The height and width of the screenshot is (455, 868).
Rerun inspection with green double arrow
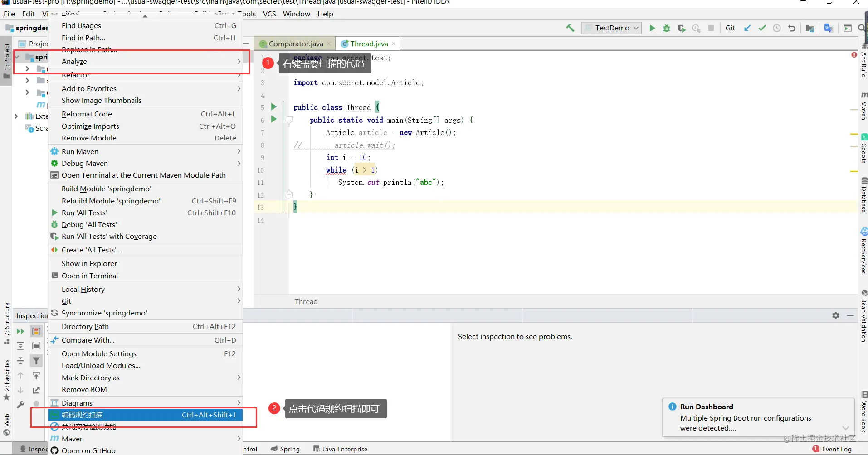tap(20, 331)
